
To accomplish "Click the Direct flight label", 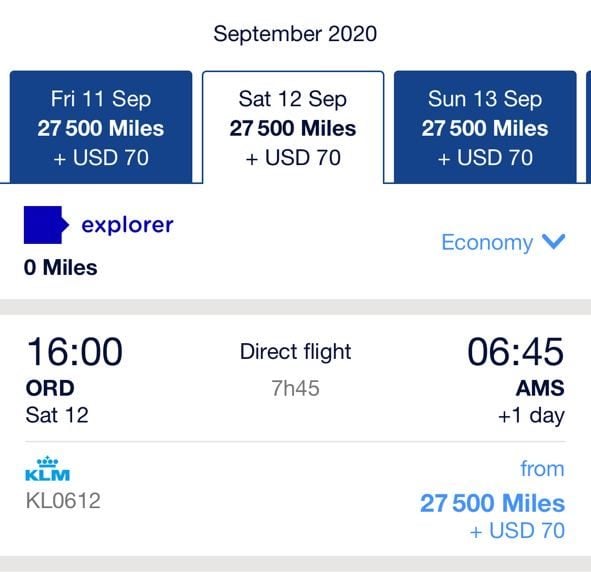I will pyautogui.click(x=296, y=352).
